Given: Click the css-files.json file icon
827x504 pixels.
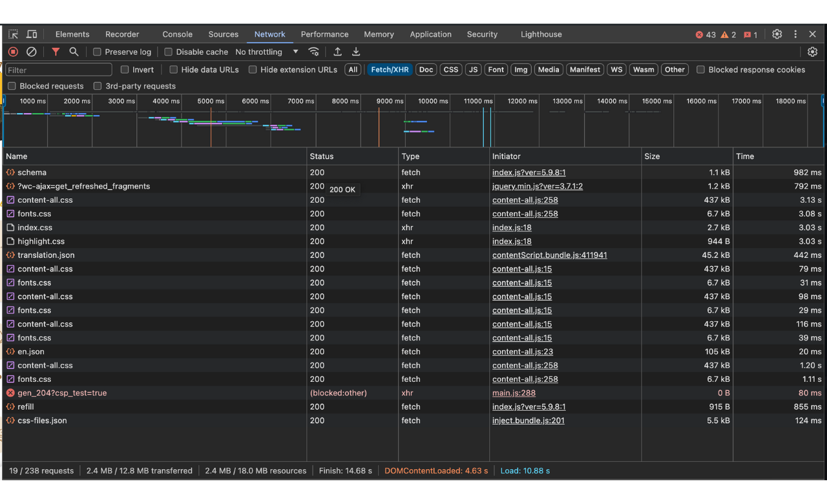Looking at the screenshot, I should pyautogui.click(x=10, y=421).
